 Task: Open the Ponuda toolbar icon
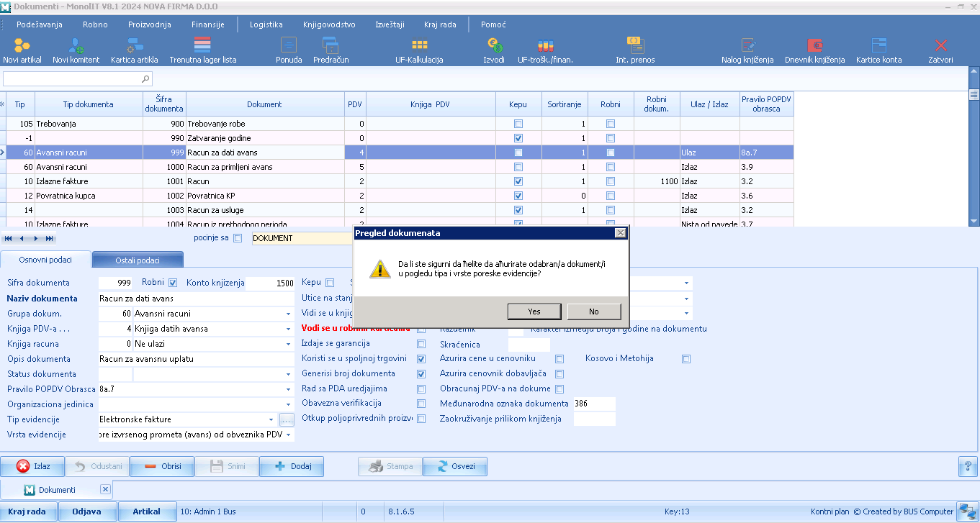289,46
